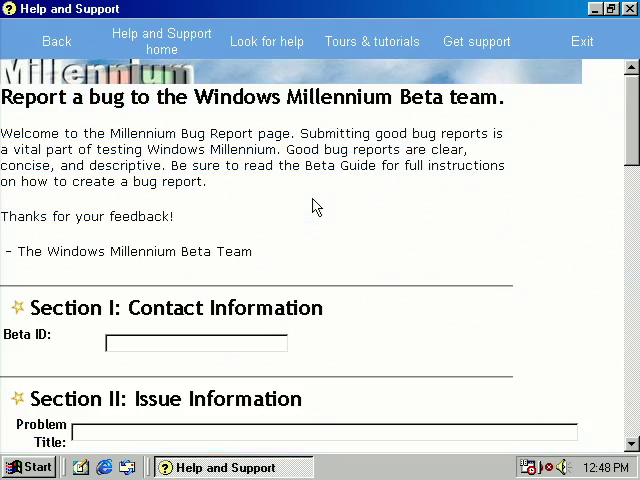Click Help and Support taskbar button
Viewport: 640px width, 480px height.
tap(233, 467)
